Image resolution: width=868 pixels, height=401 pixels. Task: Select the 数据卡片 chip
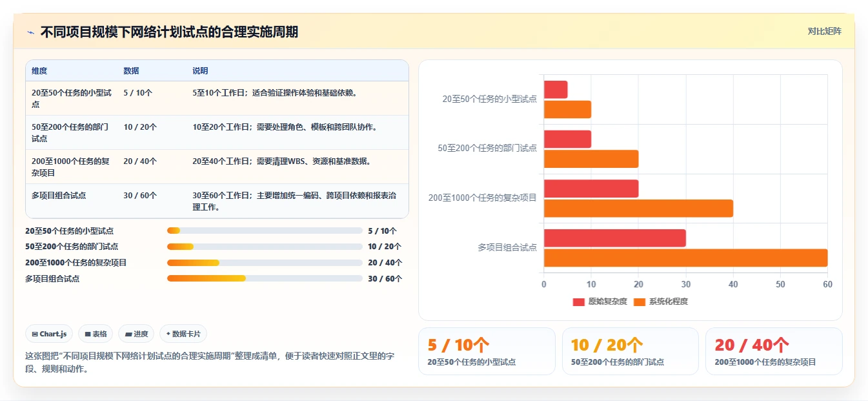(x=183, y=334)
